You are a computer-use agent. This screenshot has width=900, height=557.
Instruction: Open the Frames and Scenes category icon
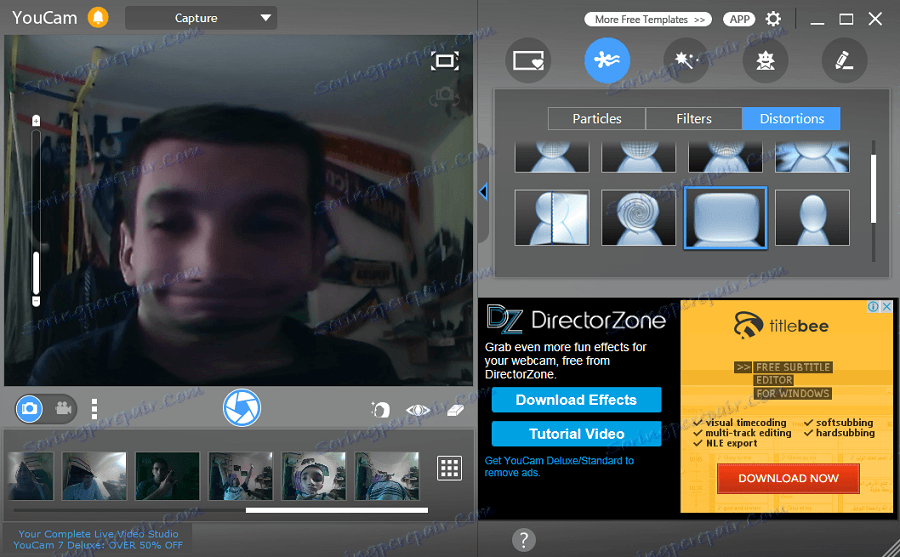click(528, 60)
